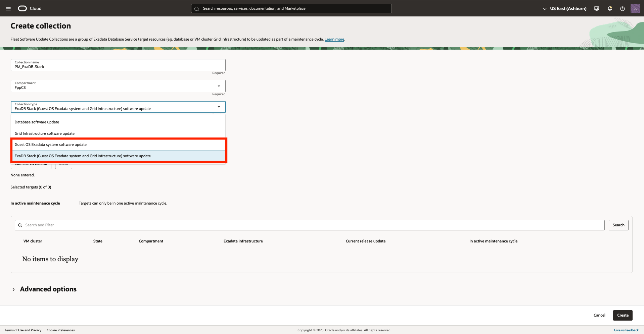This screenshot has height=334, width=644.
Task: Select Guest OS Exadata system software update
Action: [x=118, y=145]
